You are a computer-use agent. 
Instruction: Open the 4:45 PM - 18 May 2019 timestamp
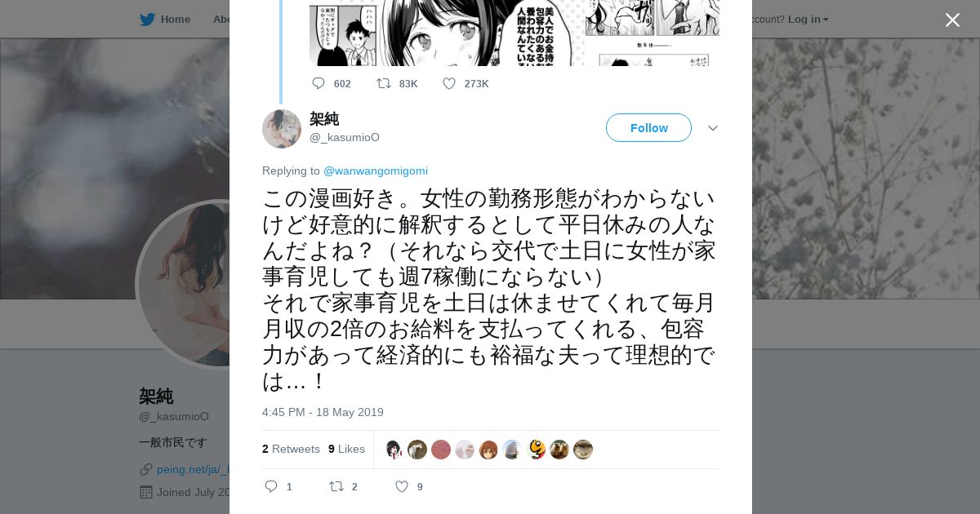click(323, 412)
